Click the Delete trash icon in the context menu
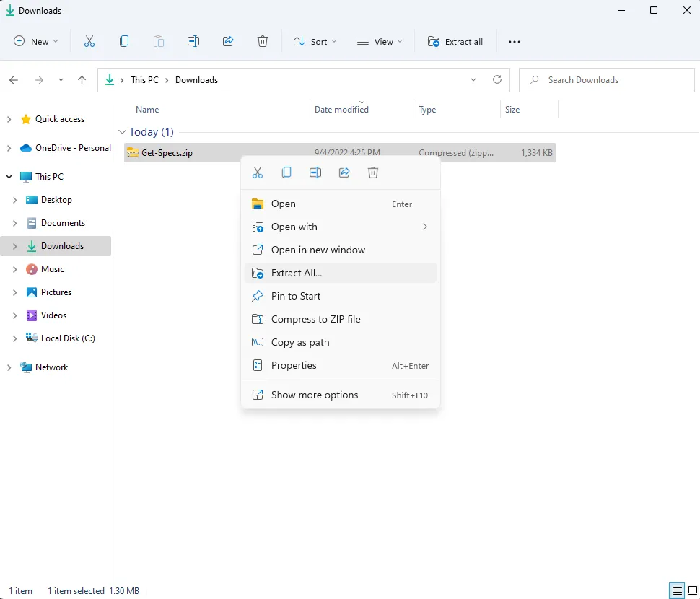Viewport: 700px width, 599px height. tap(373, 172)
